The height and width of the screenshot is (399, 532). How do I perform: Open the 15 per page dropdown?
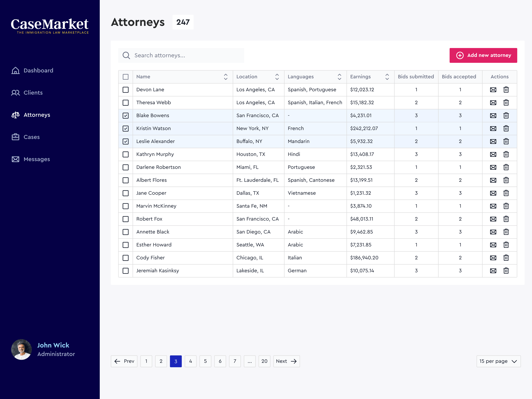tap(498, 361)
